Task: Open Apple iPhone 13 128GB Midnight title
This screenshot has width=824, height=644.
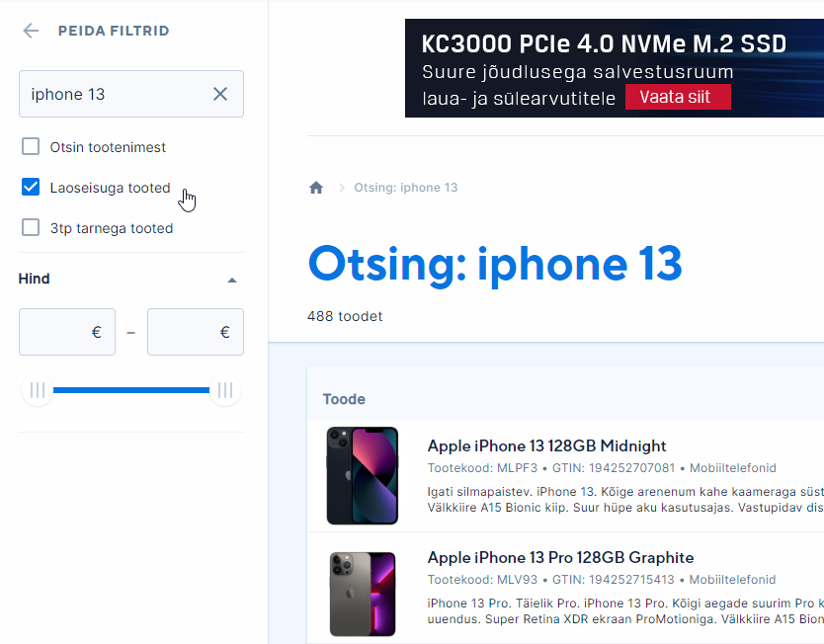Action: (546, 446)
